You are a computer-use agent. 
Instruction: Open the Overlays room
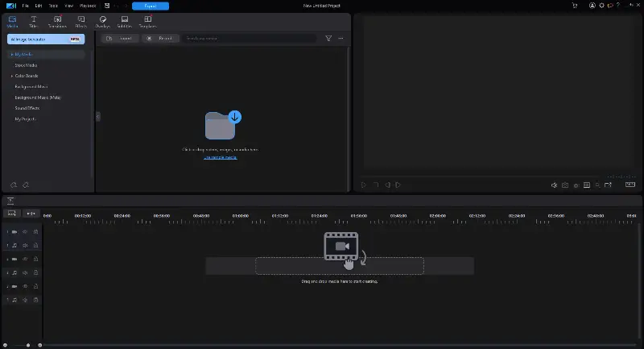click(103, 22)
